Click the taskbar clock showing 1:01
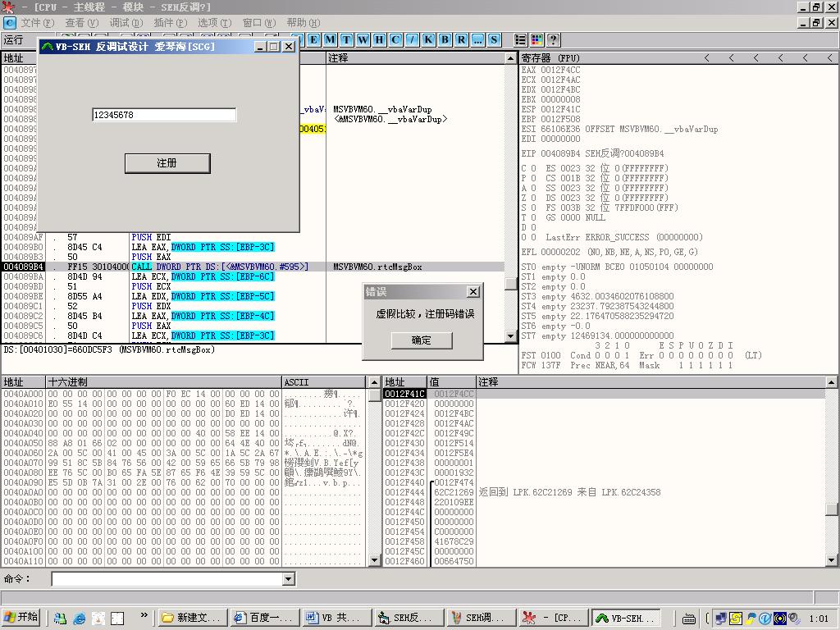The image size is (840, 630). (x=819, y=619)
